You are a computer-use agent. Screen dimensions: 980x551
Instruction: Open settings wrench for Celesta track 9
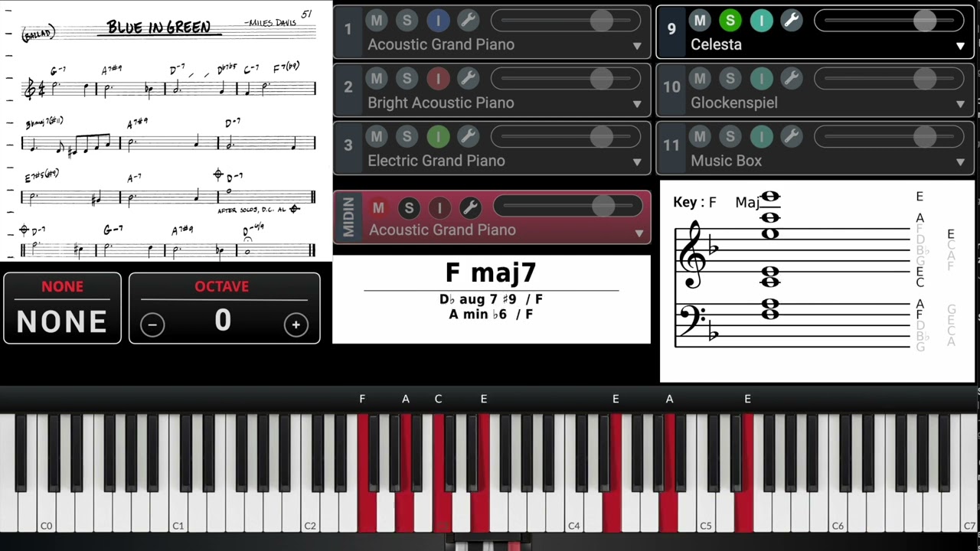[x=791, y=20]
